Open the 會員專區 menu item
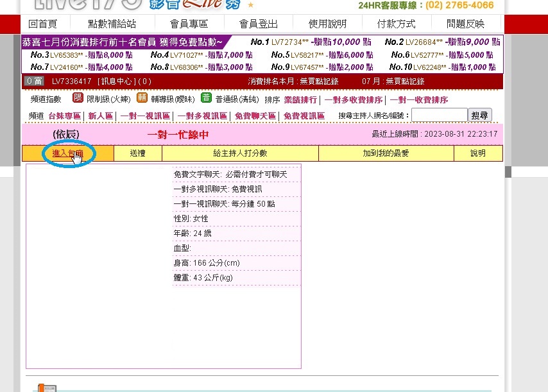The height and width of the screenshot is (392, 548). [189, 24]
